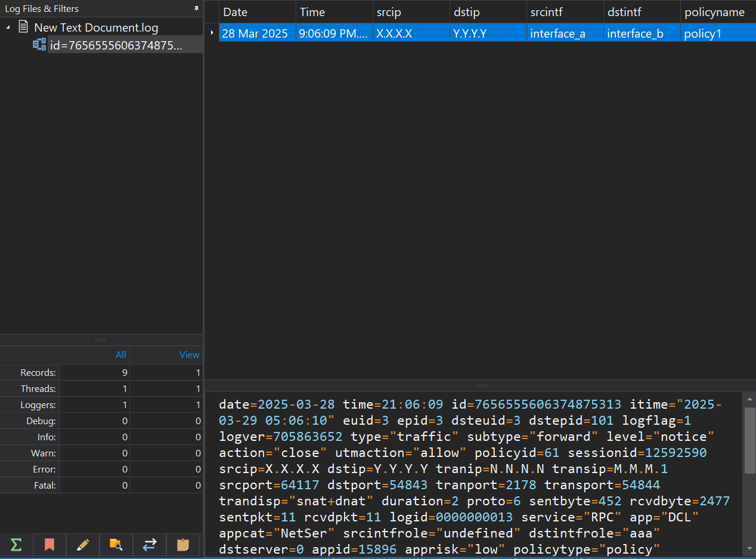
Task: Click the row indicator arrow of 28 Mar 2025 row
Action: 212,33
